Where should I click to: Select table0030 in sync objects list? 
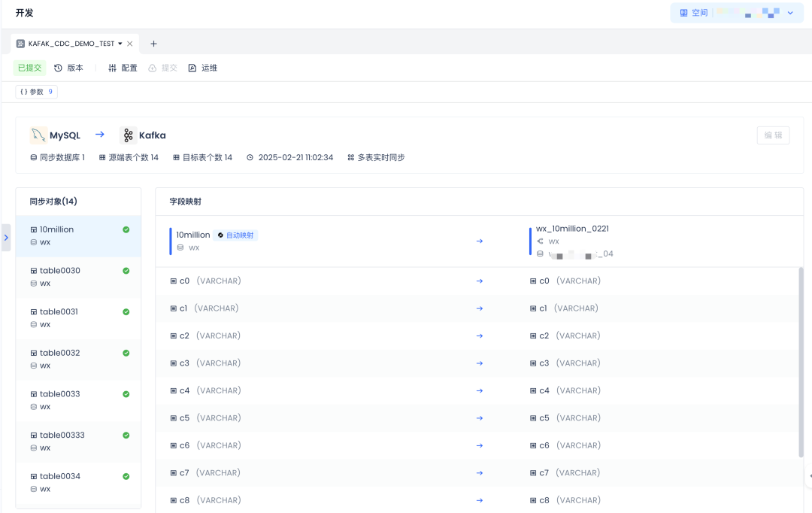[x=78, y=278]
